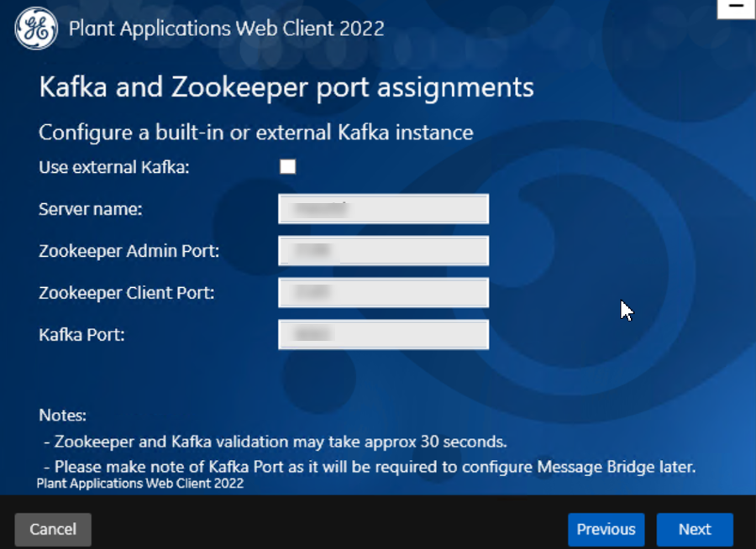Click the 'Kafka Port:' label
The image size is (756, 549).
82,334
